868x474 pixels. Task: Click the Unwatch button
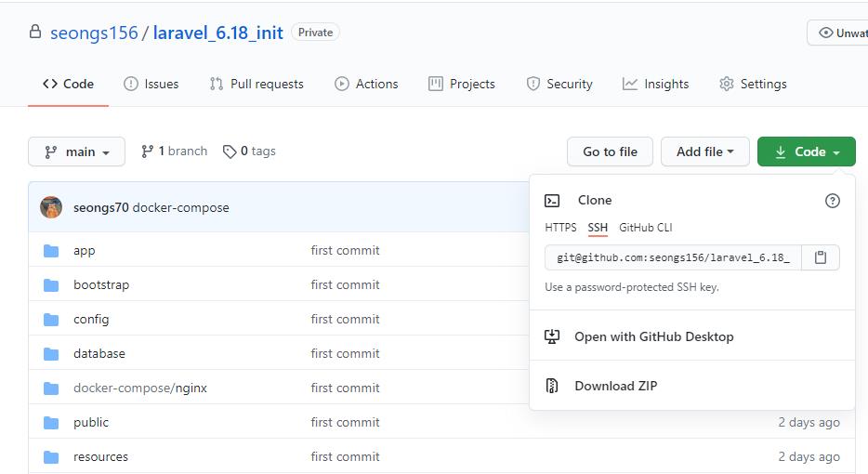(838, 33)
